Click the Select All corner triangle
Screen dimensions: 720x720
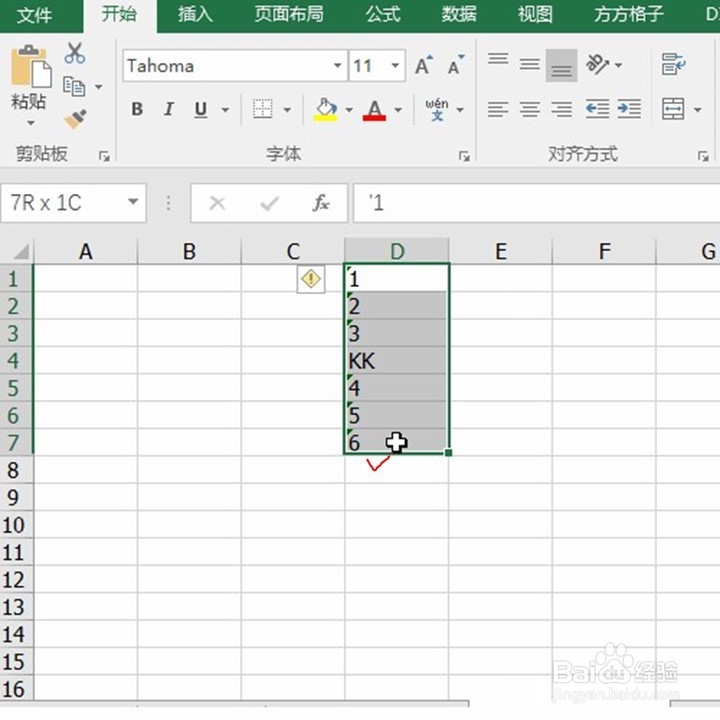click(21, 251)
